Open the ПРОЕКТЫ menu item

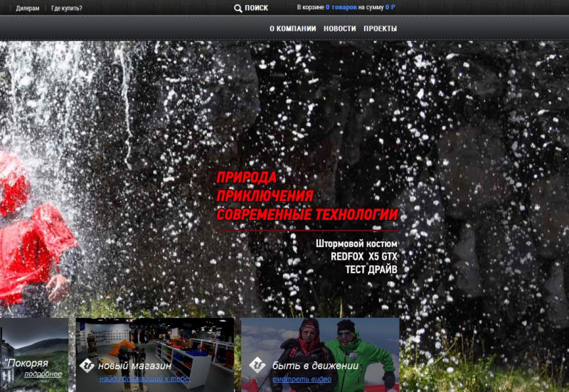pyautogui.click(x=380, y=28)
